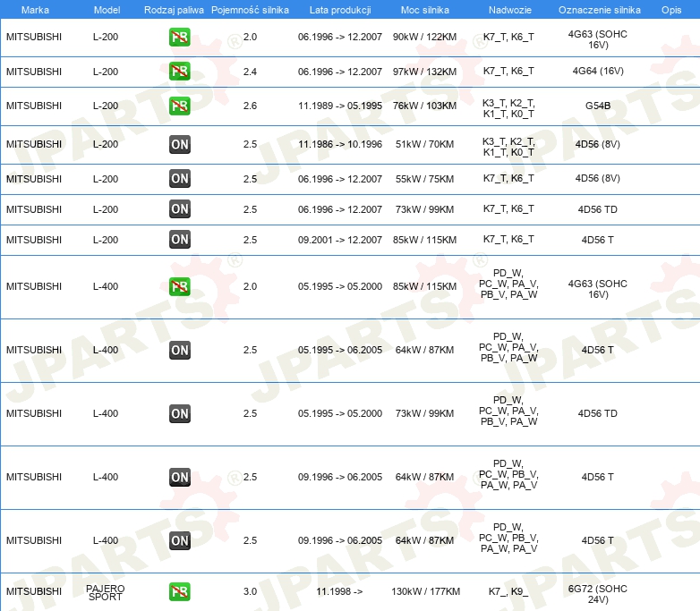Screen dimensions: 700x611
Task: Select the Nadwozie column header
Action: coord(508,10)
